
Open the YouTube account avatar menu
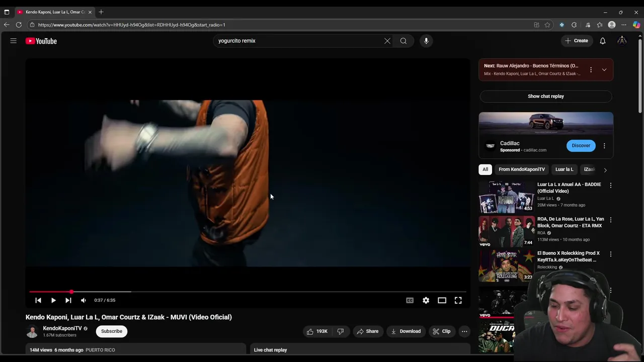622,41
